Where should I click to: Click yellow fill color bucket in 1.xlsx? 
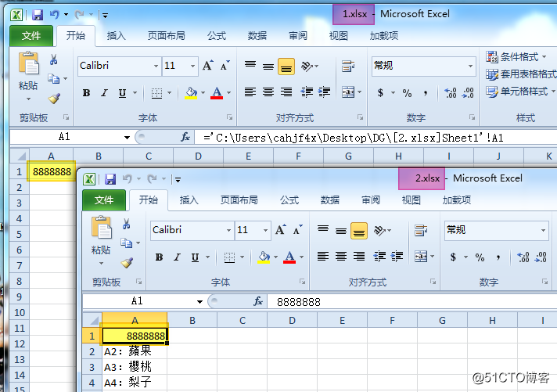coord(191,93)
